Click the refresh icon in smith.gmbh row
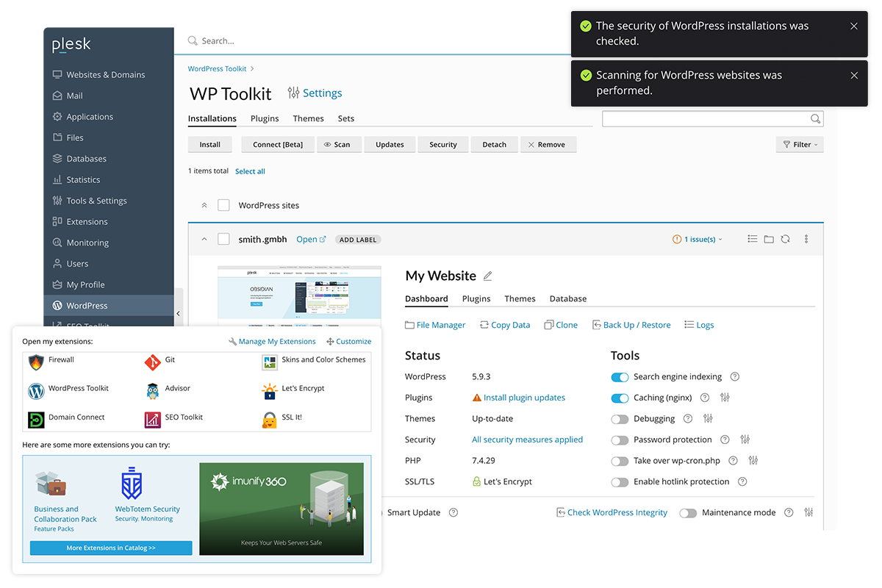This screenshot has width=882, height=588. (786, 239)
